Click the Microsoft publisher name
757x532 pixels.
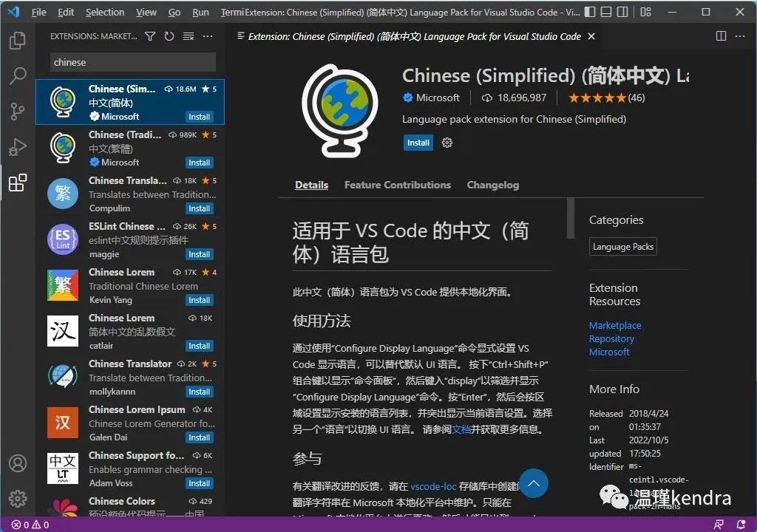pyautogui.click(x=438, y=98)
